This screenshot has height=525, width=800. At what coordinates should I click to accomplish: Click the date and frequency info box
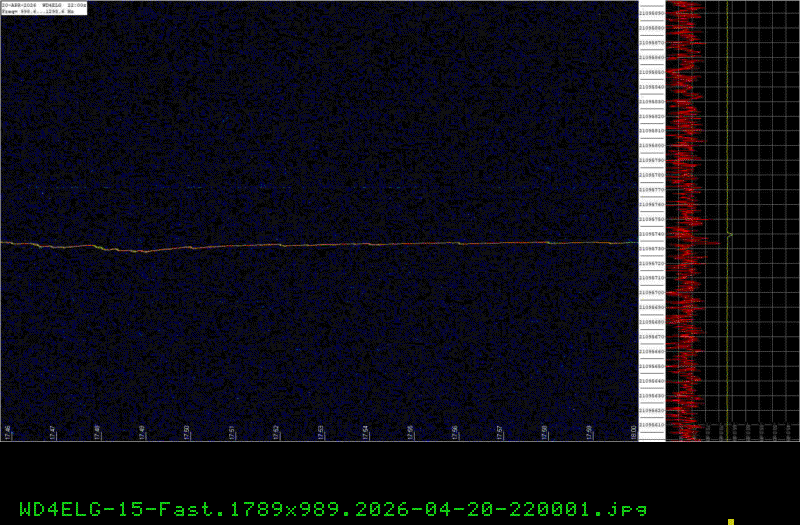click(x=44, y=7)
